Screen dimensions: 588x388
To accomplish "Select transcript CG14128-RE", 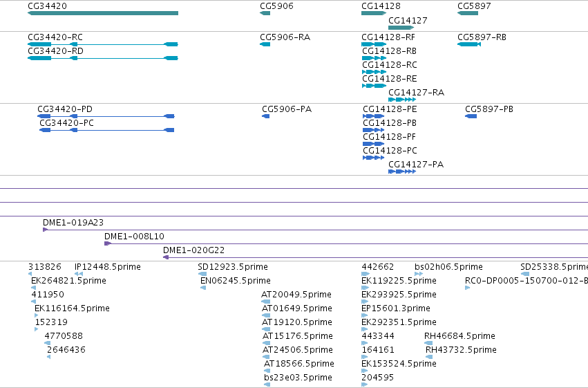I will [374, 86].
